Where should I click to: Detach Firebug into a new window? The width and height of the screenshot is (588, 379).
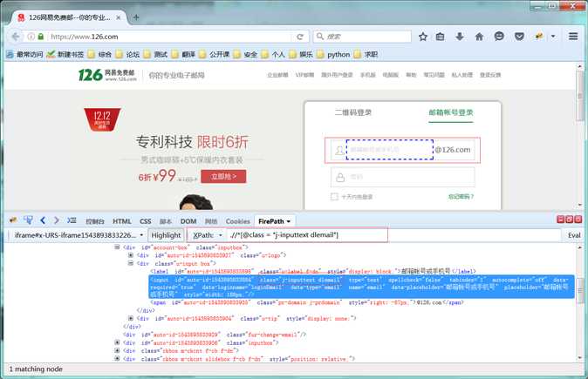(x=570, y=220)
